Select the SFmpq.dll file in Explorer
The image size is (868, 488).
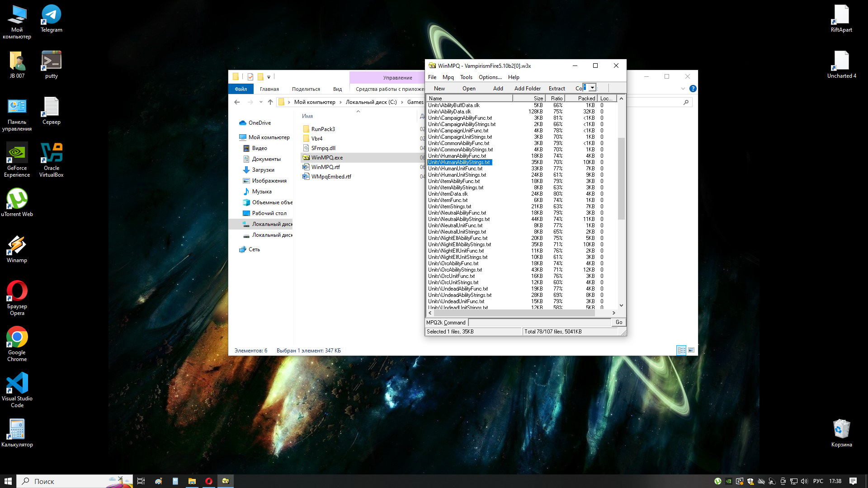click(323, 148)
